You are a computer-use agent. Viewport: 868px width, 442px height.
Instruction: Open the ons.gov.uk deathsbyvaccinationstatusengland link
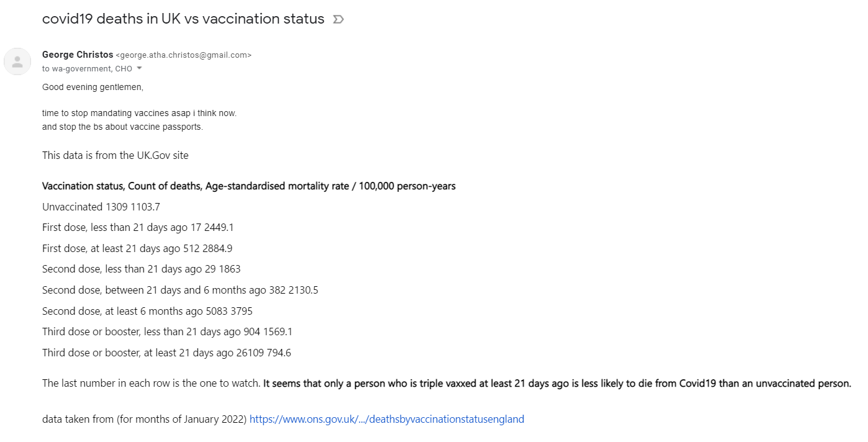tap(387, 419)
